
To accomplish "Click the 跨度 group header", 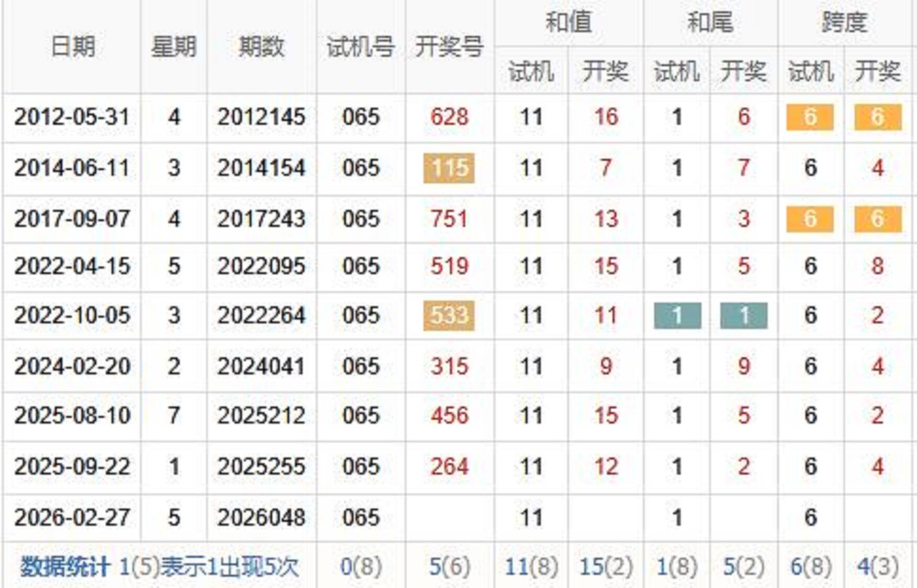I will click(844, 23).
